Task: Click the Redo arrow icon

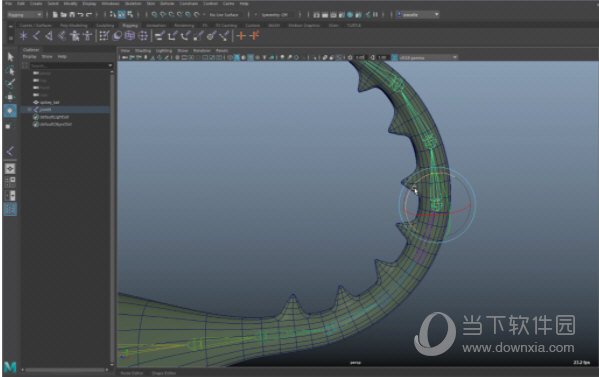Action: 89,15
